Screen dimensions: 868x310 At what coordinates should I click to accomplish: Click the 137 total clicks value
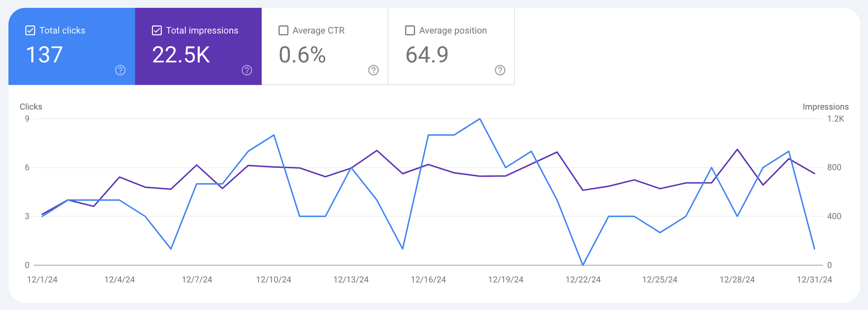(x=44, y=55)
